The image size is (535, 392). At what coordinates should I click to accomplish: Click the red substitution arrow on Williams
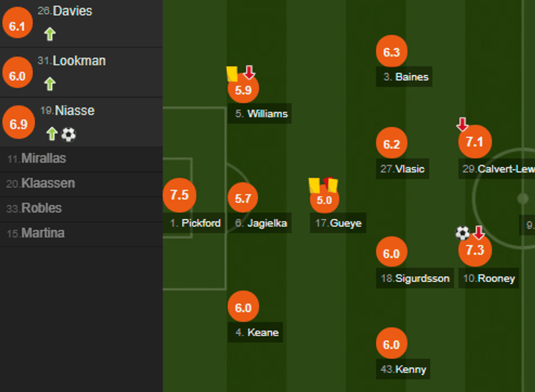pyautogui.click(x=249, y=72)
